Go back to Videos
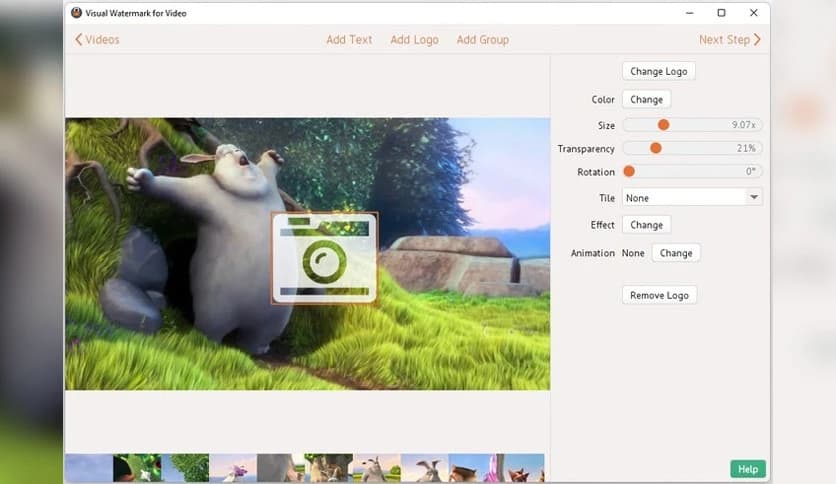 click(x=97, y=39)
